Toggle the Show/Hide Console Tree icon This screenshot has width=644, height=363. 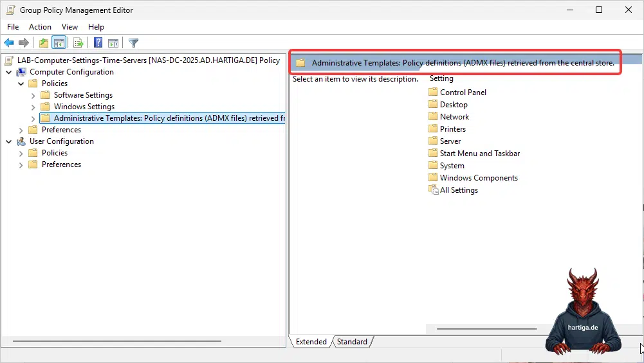[x=59, y=42]
